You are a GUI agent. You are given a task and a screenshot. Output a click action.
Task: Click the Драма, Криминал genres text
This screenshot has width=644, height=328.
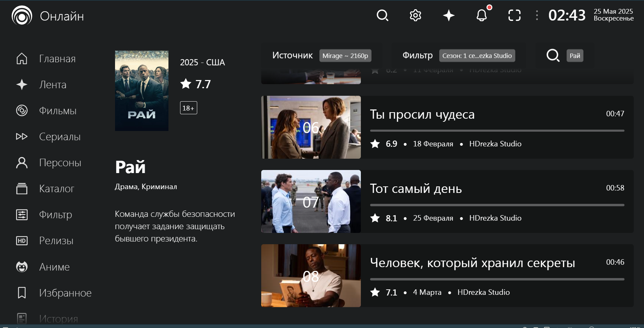pyautogui.click(x=146, y=187)
